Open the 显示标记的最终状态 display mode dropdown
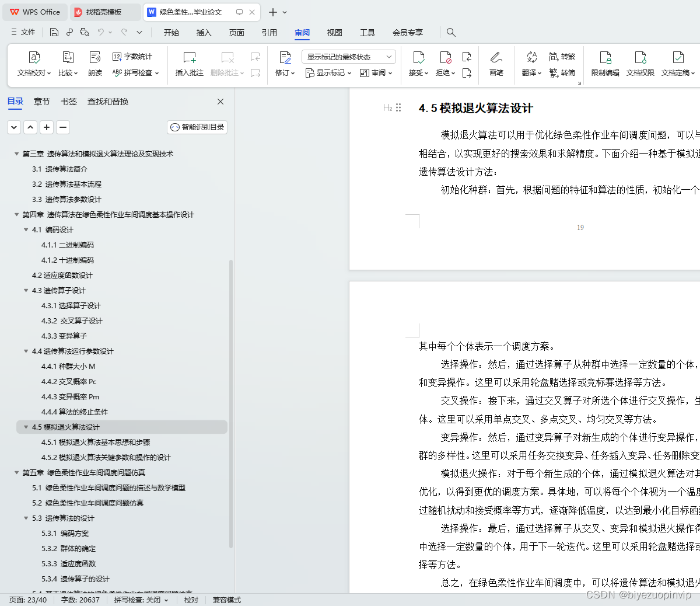 [x=349, y=57]
